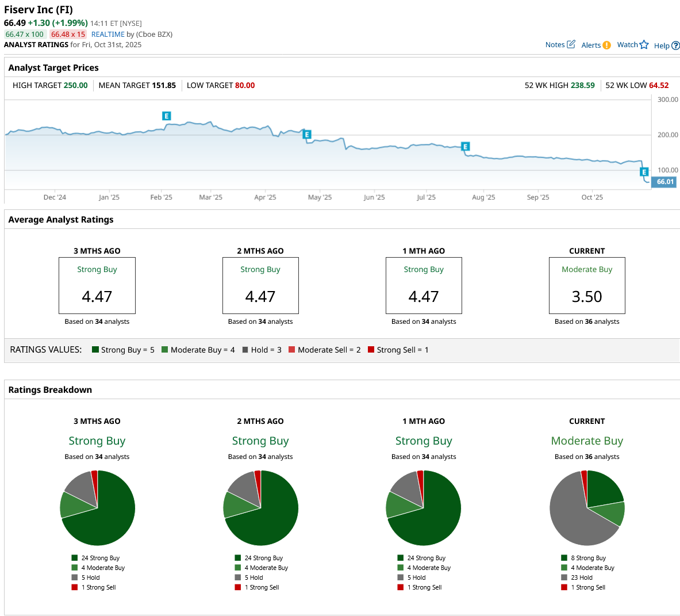Click the Hold grey swatch in ratings values

tap(245, 350)
